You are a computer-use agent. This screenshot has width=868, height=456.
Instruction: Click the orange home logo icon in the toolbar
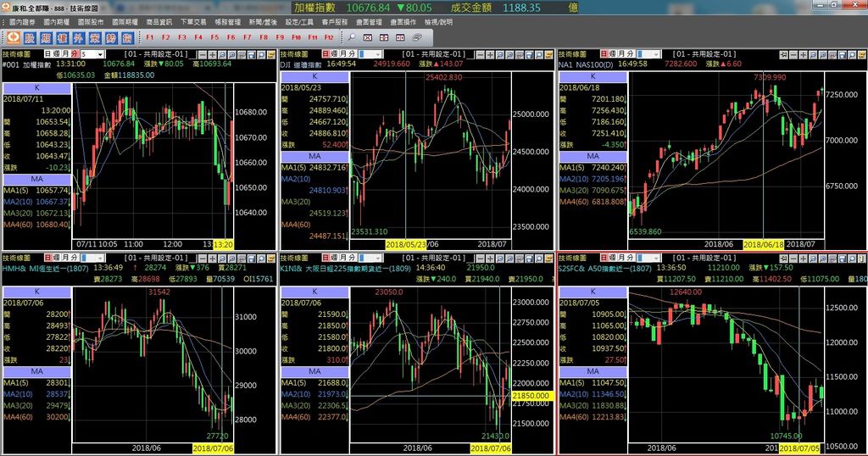(14, 37)
